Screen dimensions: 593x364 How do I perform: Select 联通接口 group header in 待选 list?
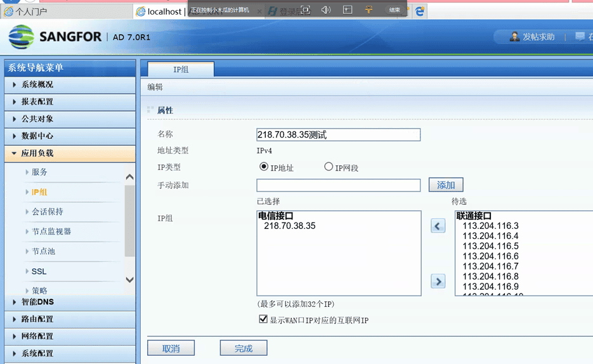pos(474,216)
